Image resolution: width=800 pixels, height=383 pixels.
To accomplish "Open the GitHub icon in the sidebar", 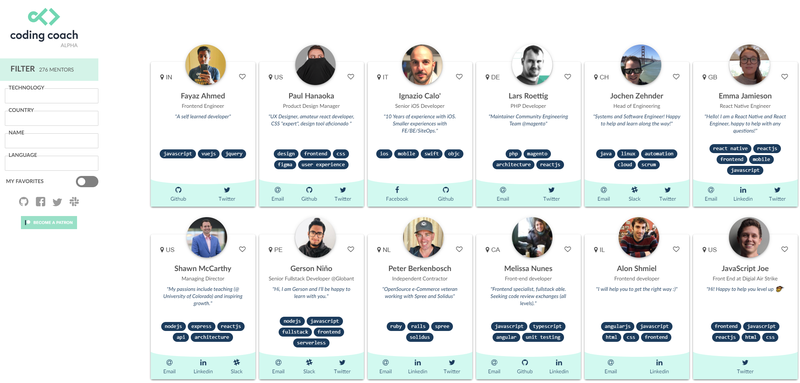I will click(23, 202).
